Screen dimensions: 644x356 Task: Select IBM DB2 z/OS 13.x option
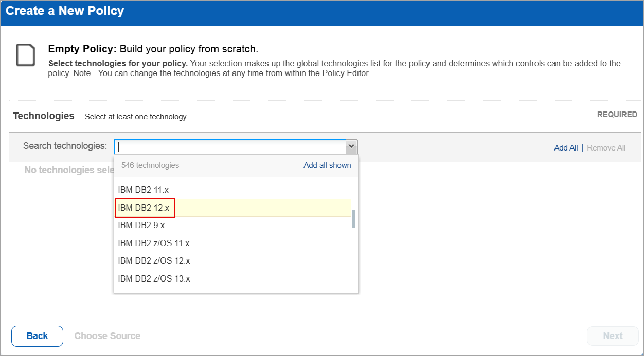pyautogui.click(x=234, y=278)
